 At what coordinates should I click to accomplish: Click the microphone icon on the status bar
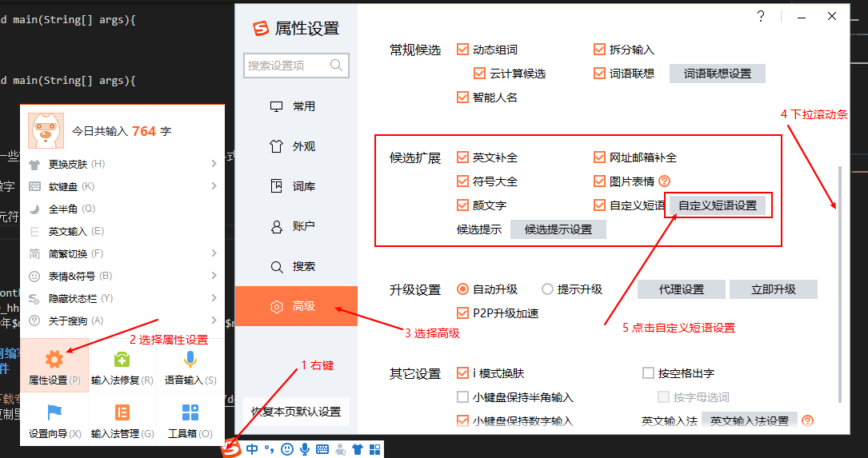point(305,449)
